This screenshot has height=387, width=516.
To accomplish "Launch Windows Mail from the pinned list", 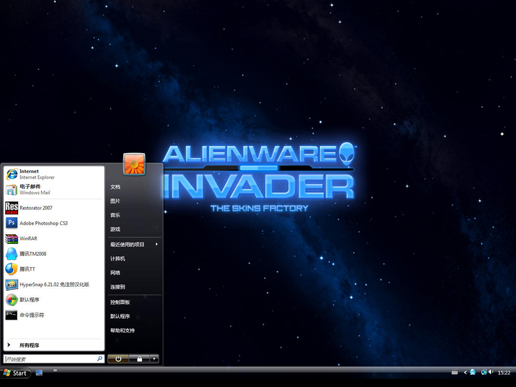I will click(x=53, y=189).
